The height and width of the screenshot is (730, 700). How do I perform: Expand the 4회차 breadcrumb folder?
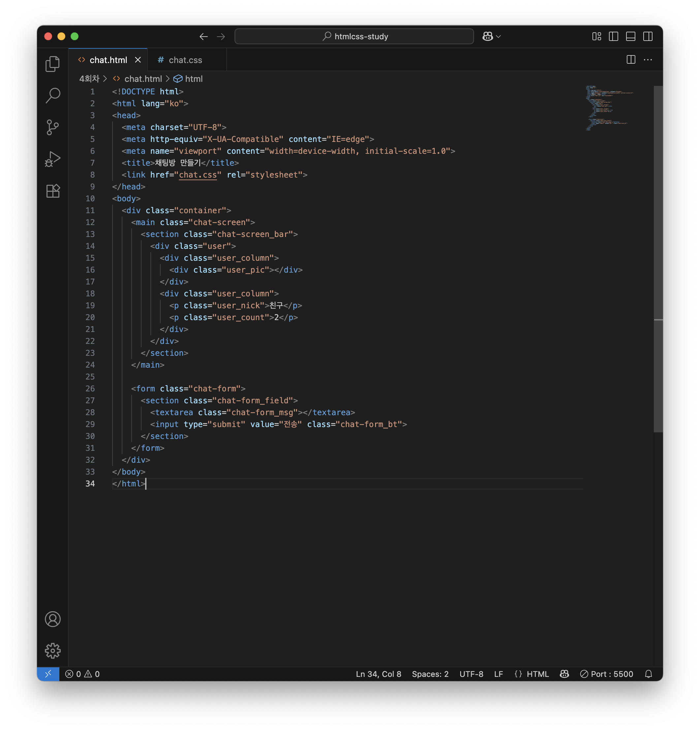pos(89,79)
